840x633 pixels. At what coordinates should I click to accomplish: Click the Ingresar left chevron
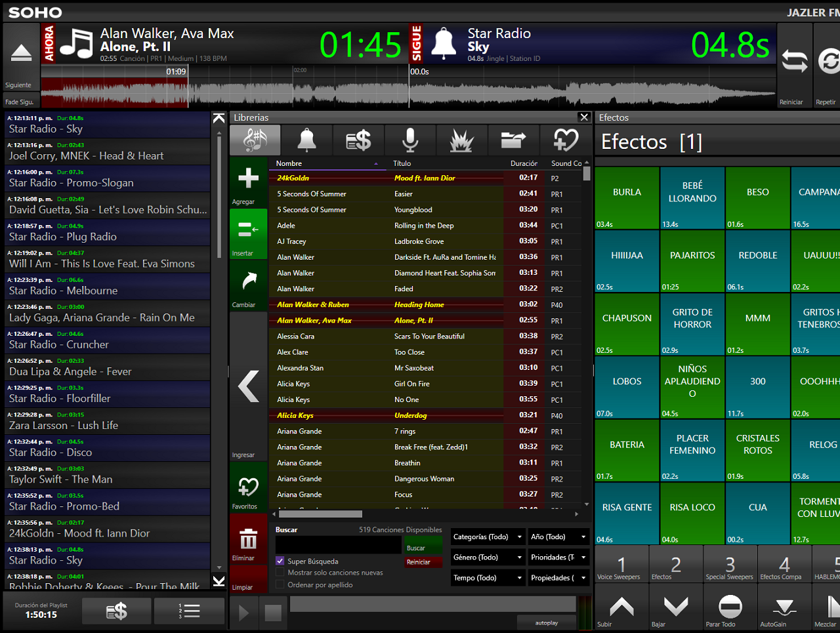tap(248, 386)
